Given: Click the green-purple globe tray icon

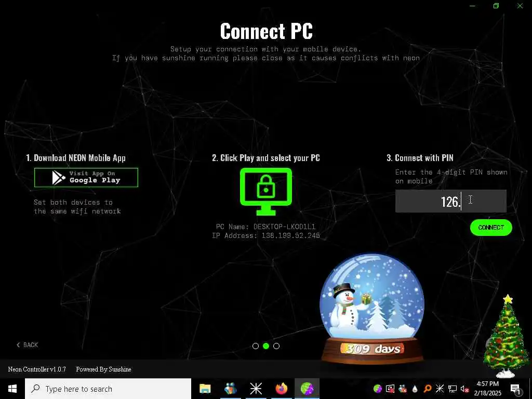Looking at the screenshot, I should pos(377,389).
